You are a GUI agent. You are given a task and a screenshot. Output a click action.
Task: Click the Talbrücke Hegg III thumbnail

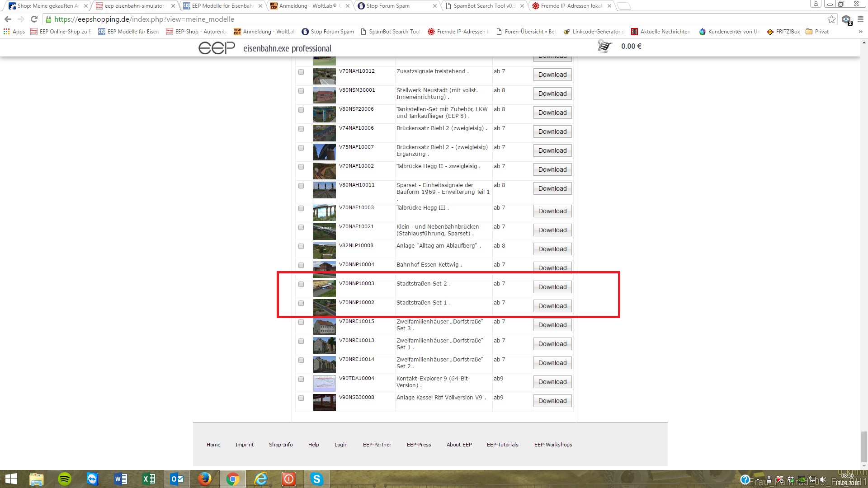(324, 212)
